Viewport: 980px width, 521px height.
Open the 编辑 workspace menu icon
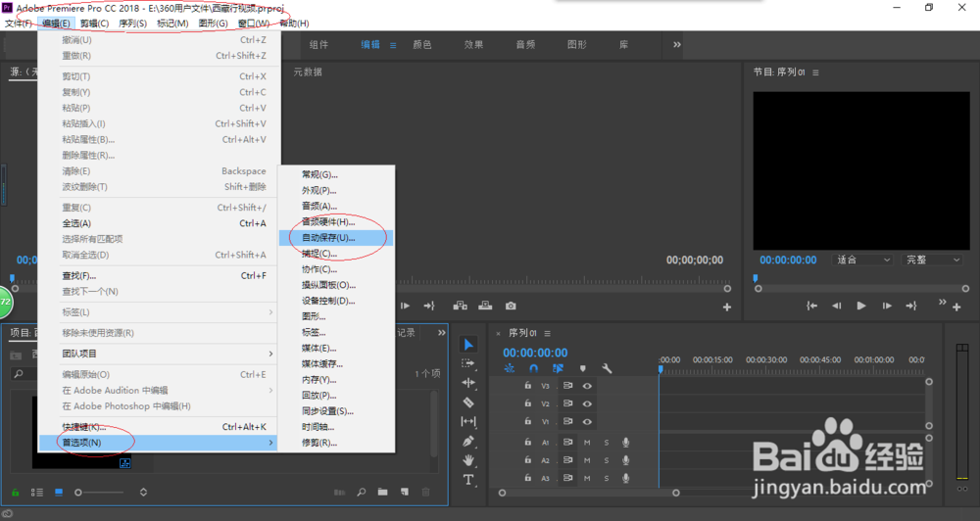click(393, 45)
